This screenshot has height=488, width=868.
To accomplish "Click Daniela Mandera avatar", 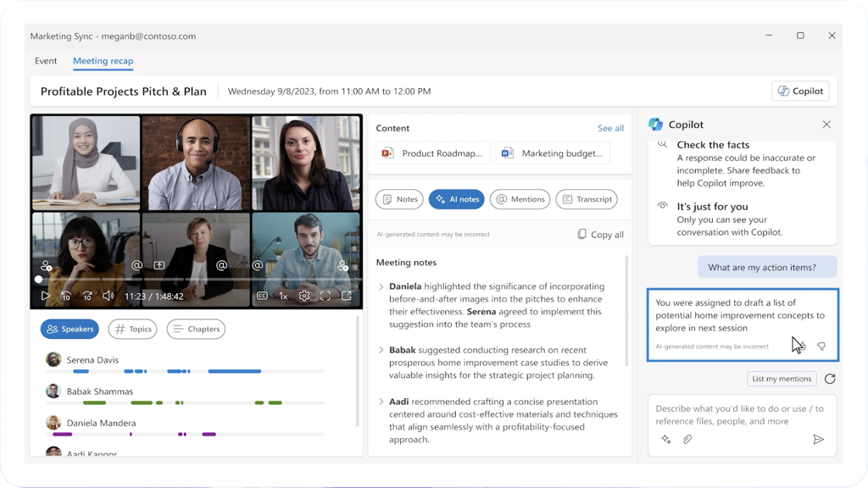I will (53, 423).
